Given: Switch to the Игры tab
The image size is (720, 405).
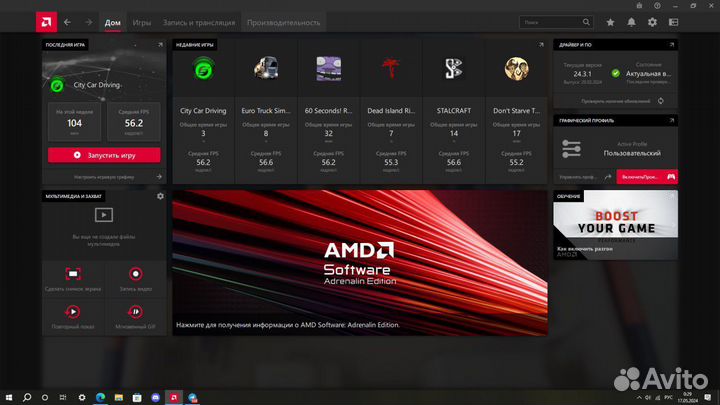Looking at the screenshot, I should (141, 22).
